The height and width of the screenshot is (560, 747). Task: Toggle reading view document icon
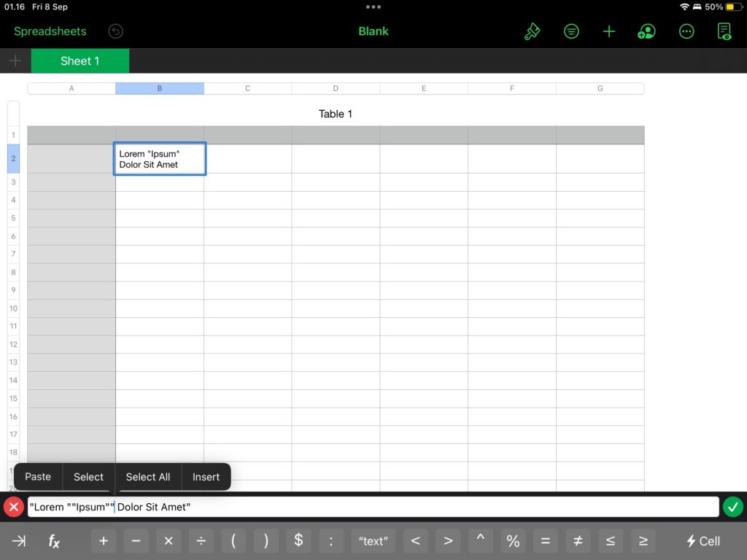pyautogui.click(x=724, y=31)
